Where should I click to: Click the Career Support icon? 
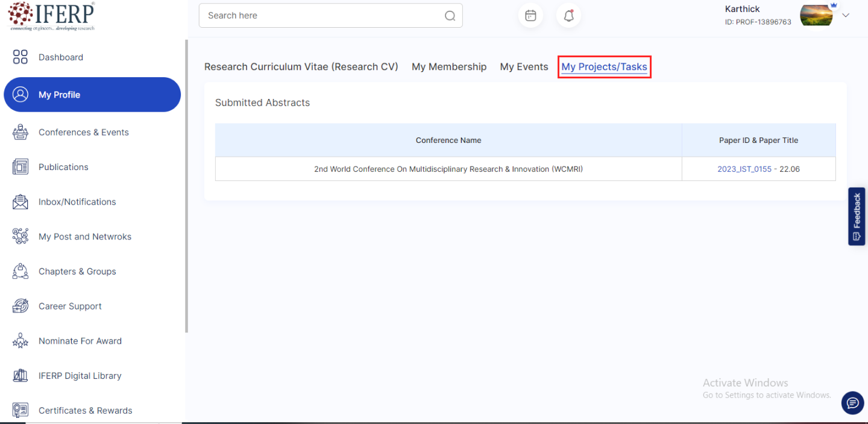(x=20, y=306)
